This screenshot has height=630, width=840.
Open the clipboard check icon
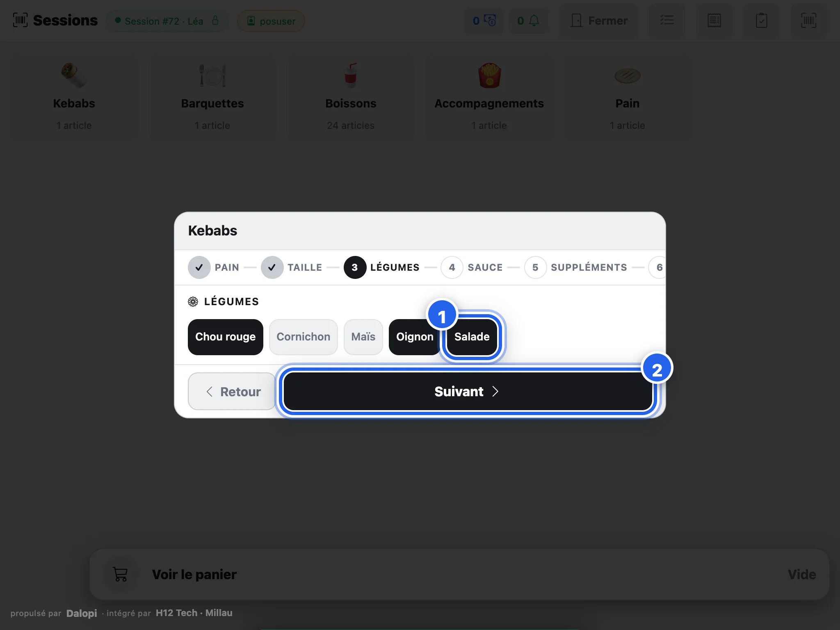pyautogui.click(x=761, y=21)
